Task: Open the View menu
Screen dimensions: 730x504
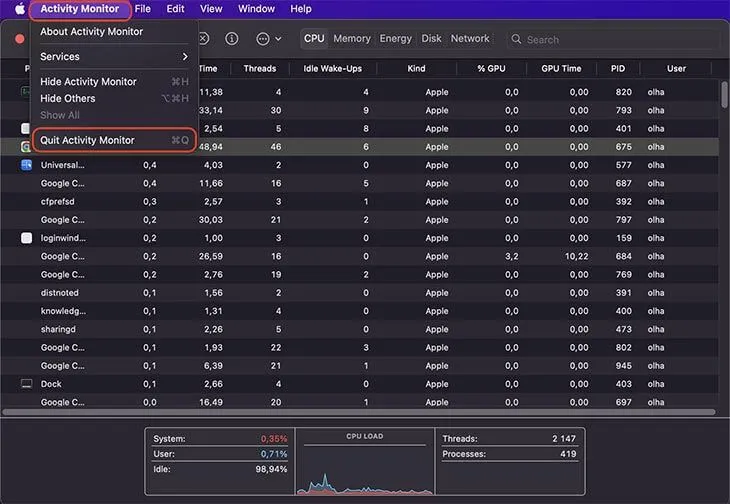Action: [x=211, y=9]
